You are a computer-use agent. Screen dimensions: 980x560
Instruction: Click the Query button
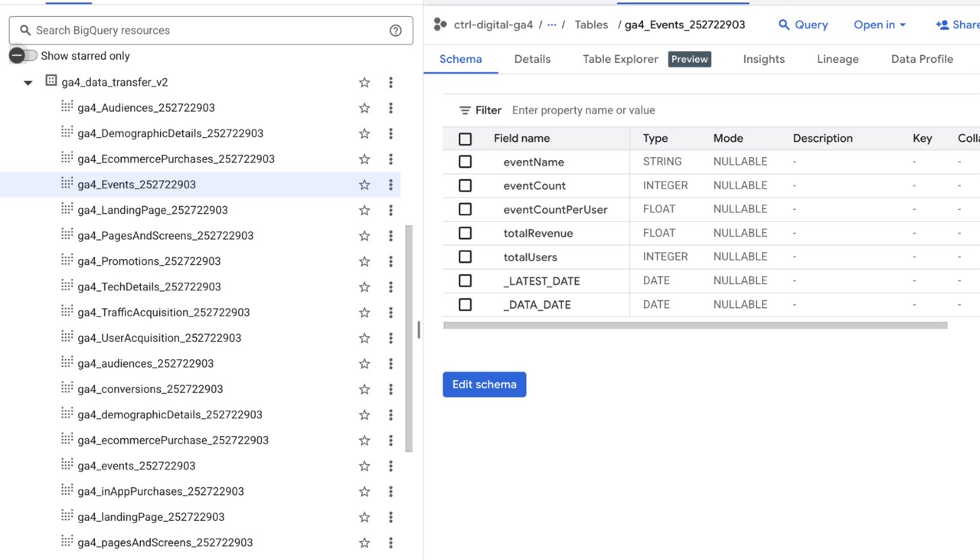[803, 25]
